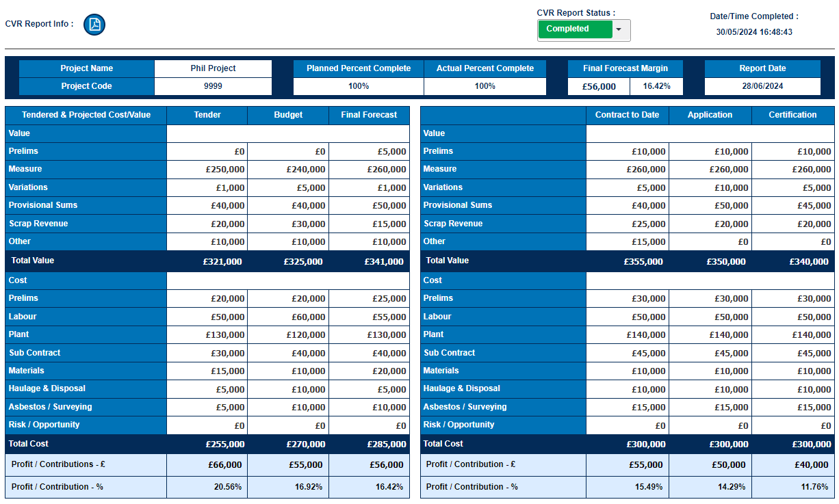Click the Budget column header
839x504 pixels.
point(288,115)
